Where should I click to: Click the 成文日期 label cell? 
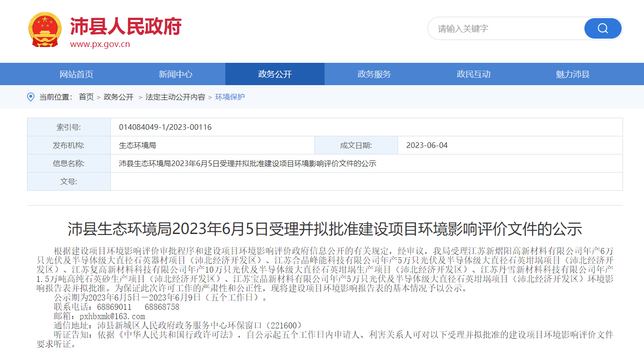pos(356,145)
